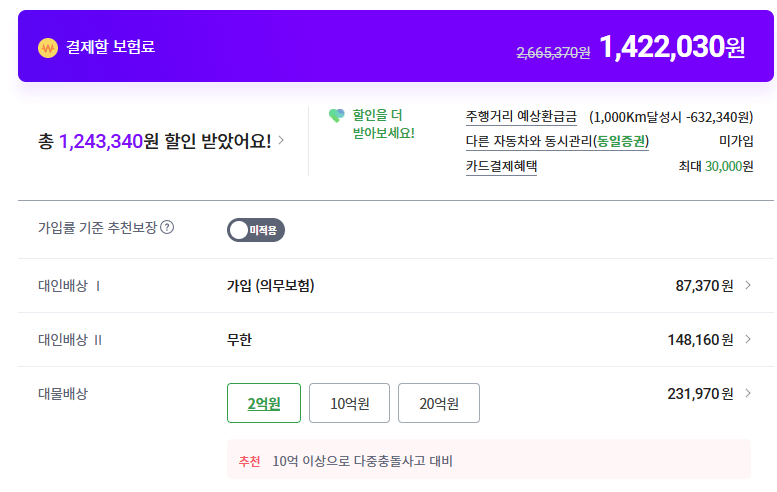Click the 동일증권 green text
This screenshot has height=492, width=777.
click(620, 141)
